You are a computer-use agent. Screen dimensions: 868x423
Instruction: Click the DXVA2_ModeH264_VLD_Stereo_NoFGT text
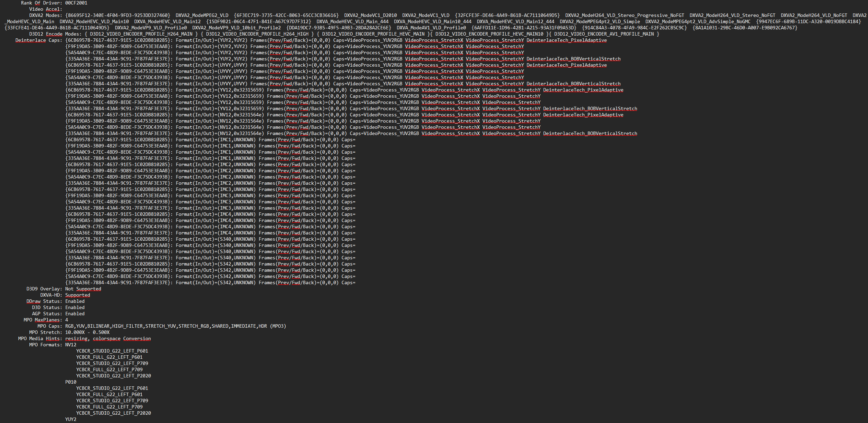coord(732,15)
